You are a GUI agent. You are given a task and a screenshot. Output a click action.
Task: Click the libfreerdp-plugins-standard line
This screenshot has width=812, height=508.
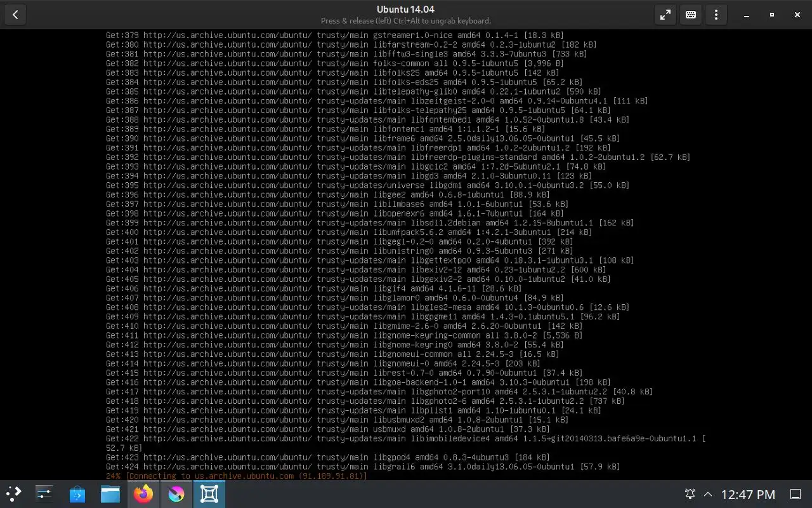coord(398,157)
